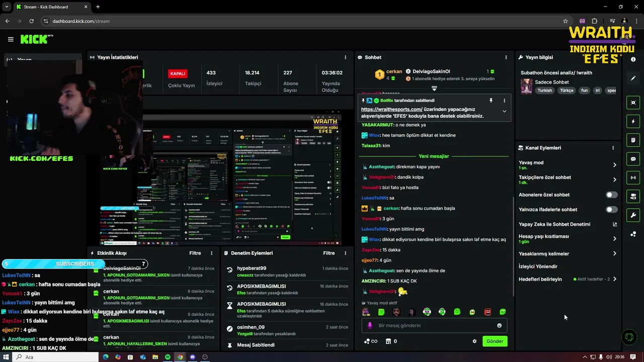This screenshot has height=362, width=644.
Task: Click the lightning bolt icon in right sidebar
Action: tap(633, 121)
